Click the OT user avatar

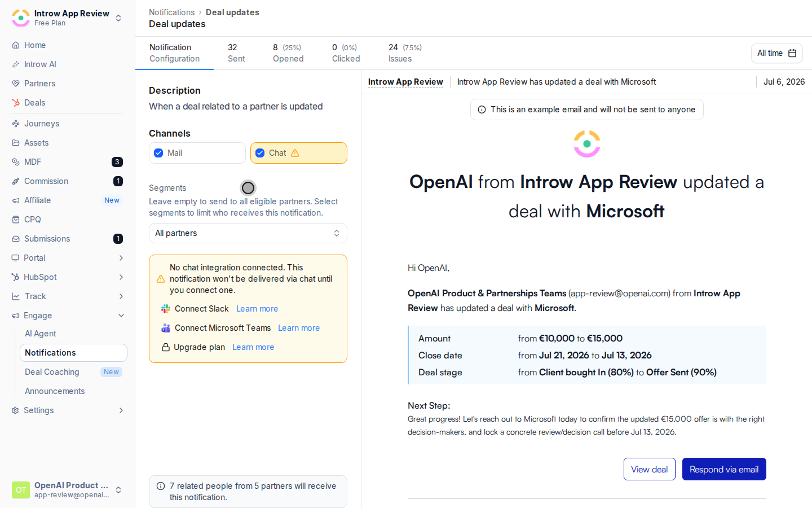tap(21, 490)
